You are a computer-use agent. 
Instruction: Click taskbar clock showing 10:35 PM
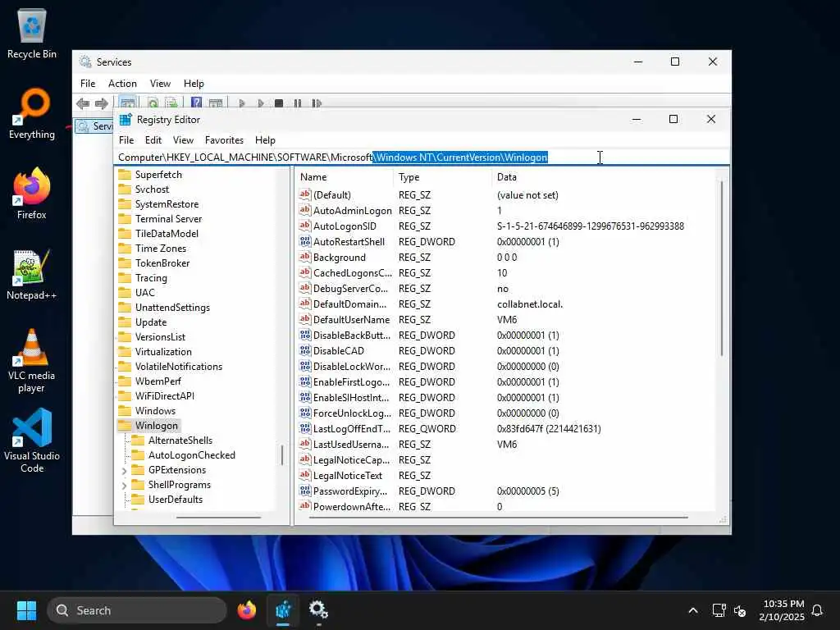click(x=782, y=610)
